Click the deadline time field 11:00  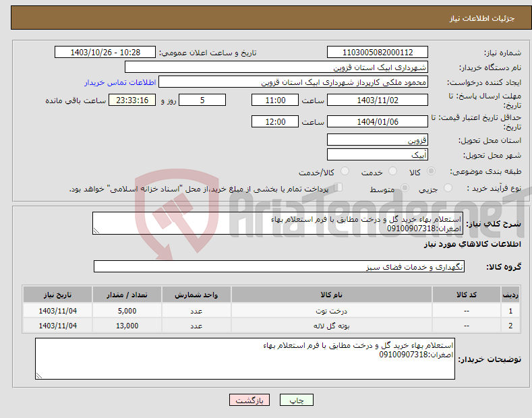pos(275,100)
